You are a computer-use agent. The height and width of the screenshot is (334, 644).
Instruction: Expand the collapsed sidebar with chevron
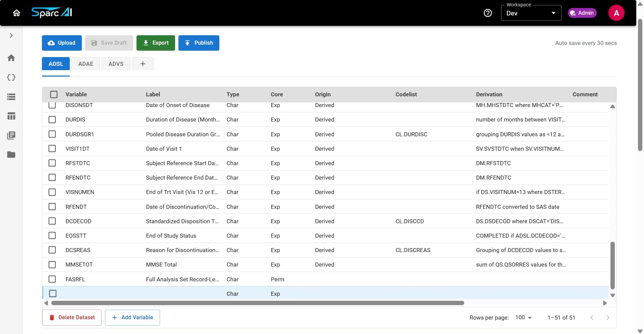tap(11, 35)
